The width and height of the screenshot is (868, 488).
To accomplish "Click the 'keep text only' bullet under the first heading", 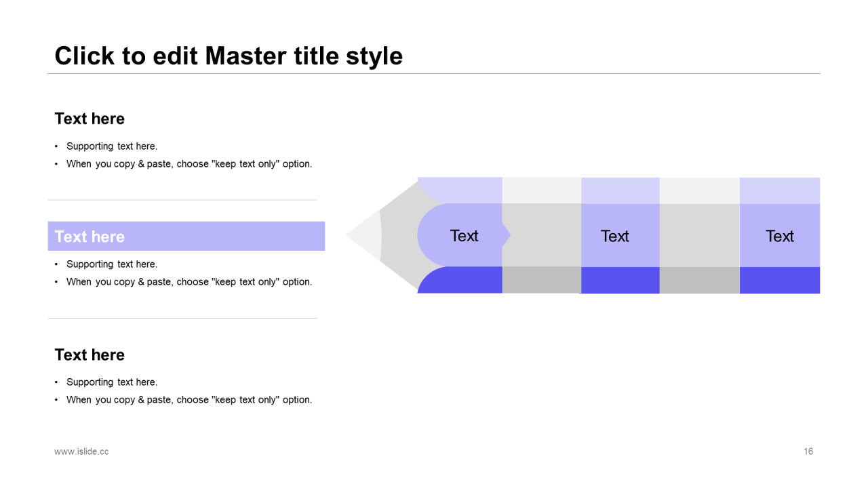I will point(189,164).
